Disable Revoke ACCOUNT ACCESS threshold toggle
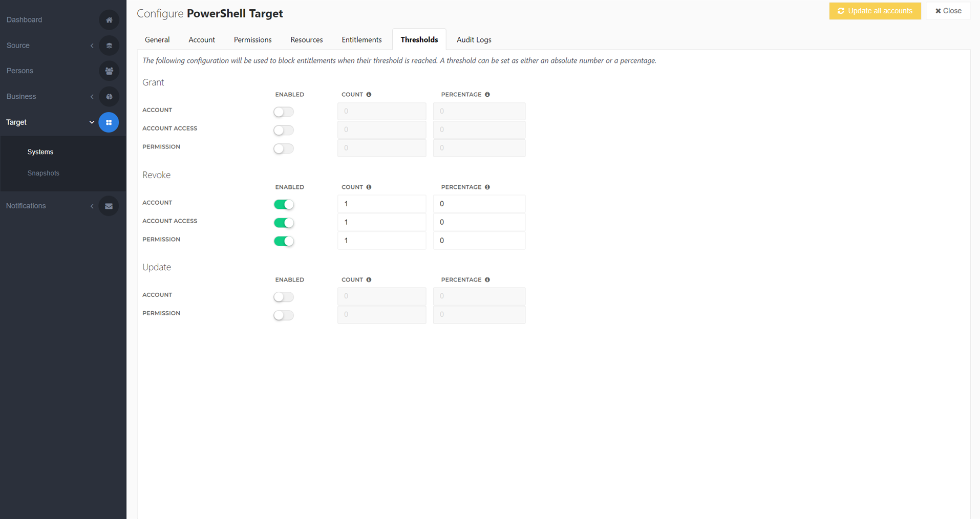The height and width of the screenshot is (519, 980). (284, 223)
